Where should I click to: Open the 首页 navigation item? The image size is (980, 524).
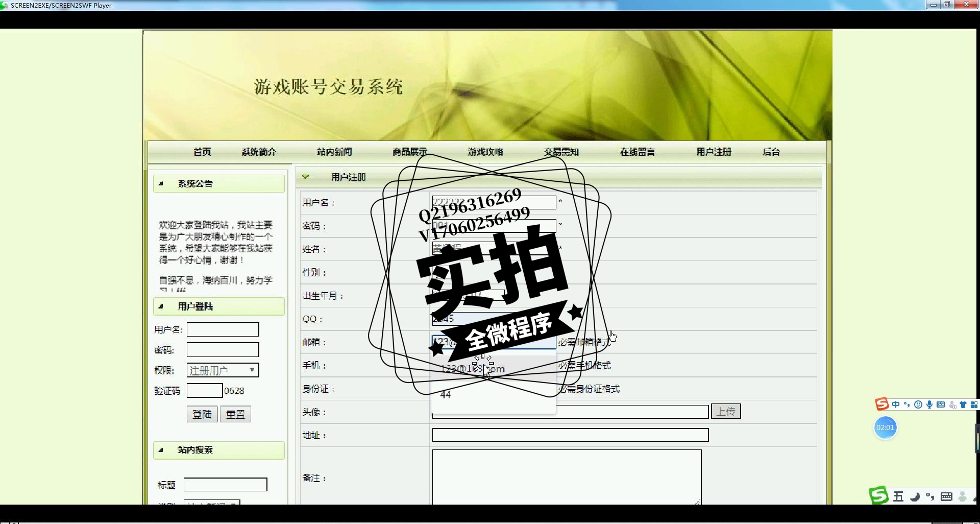pyautogui.click(x=202, y=152)
